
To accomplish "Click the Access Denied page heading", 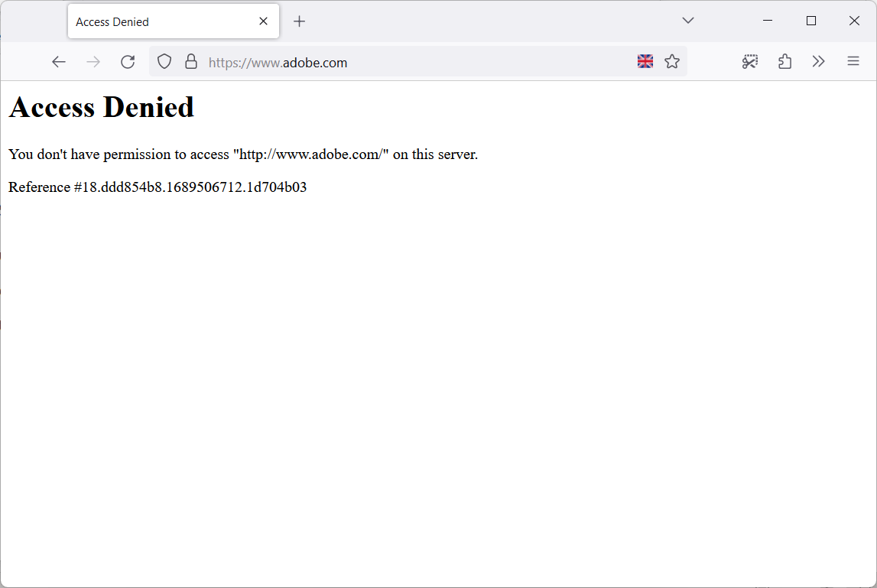I will (102, 107).
